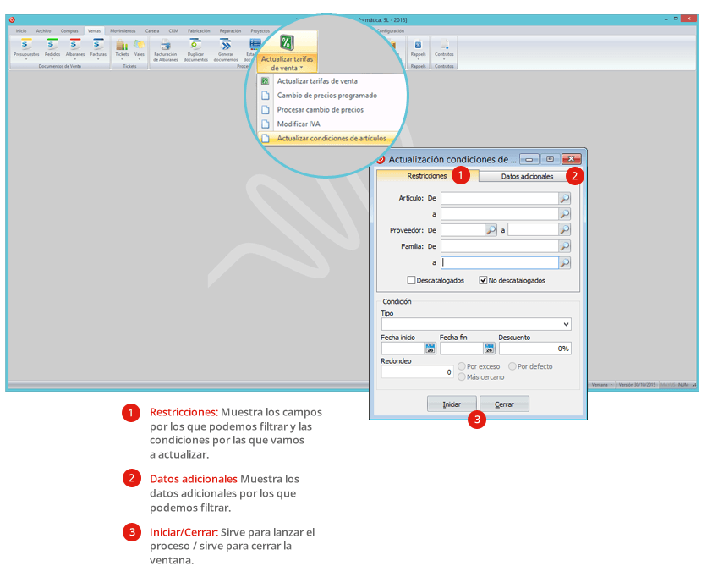Viewport: 707px width, 588px height.
Task: Click search icon for Artículo De field
Action: [x=565, y=198]
